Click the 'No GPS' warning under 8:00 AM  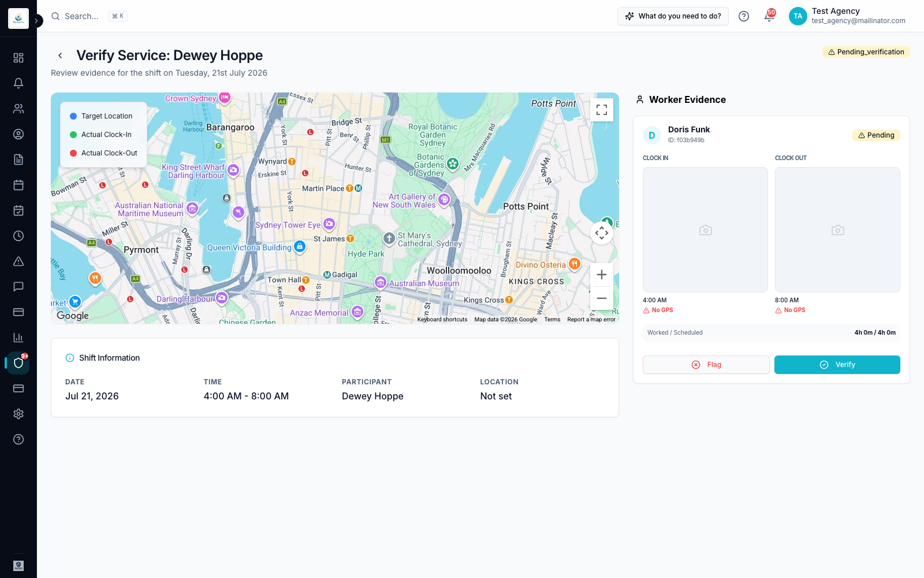pyautogui.click(x=791, y=310)
